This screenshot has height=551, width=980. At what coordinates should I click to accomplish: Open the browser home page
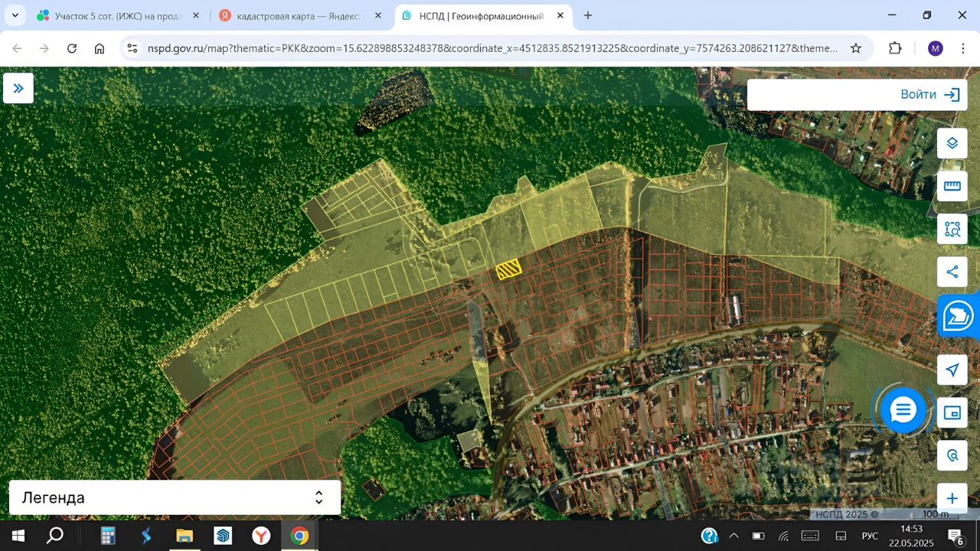click(100, 48)
